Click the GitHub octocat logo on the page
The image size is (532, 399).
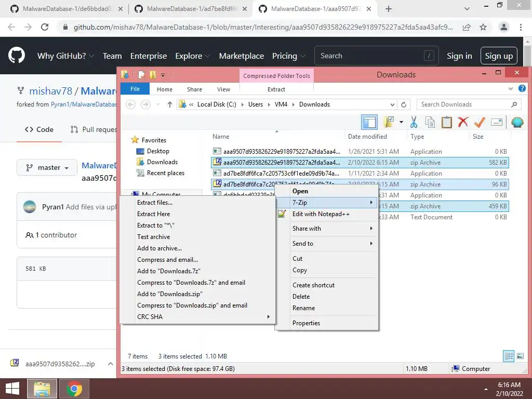[17, 56]
